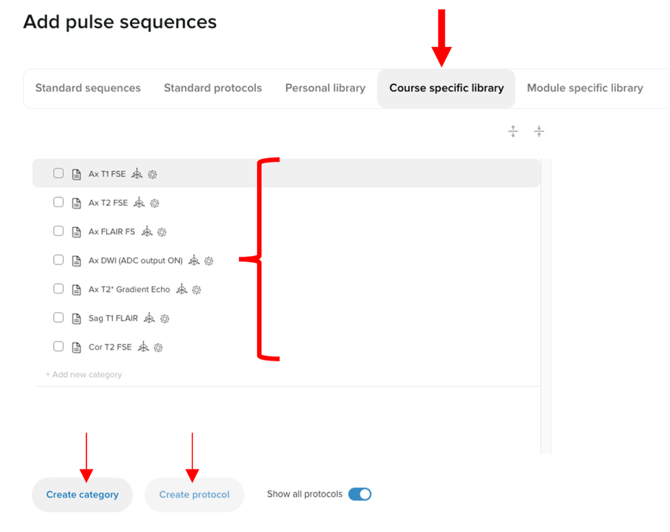This screenshot has height=532, width=670.
Task: Click the left expand/collapse all icon
Action: (513, 131)
